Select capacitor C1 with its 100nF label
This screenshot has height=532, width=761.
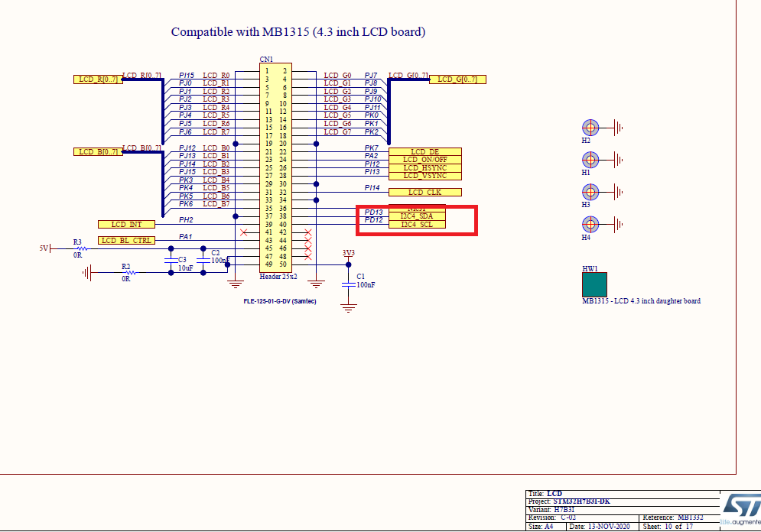click(350, 283)
